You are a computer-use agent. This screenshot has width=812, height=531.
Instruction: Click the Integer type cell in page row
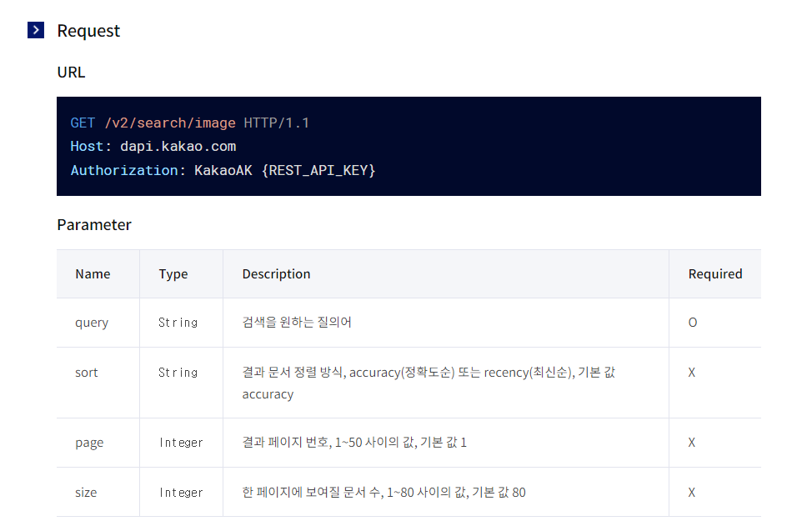[181, 443]
